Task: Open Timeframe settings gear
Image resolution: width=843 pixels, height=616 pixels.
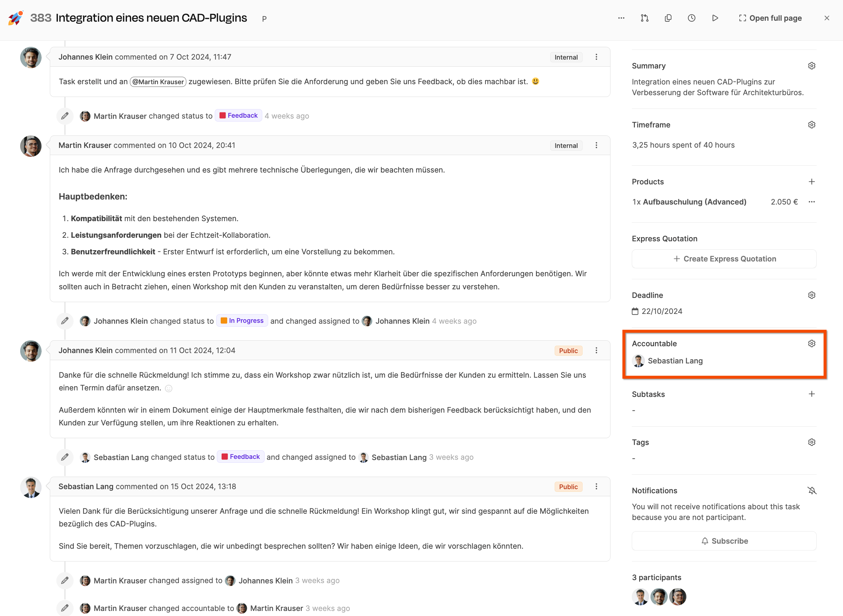Action: click(x=812, y=125)
